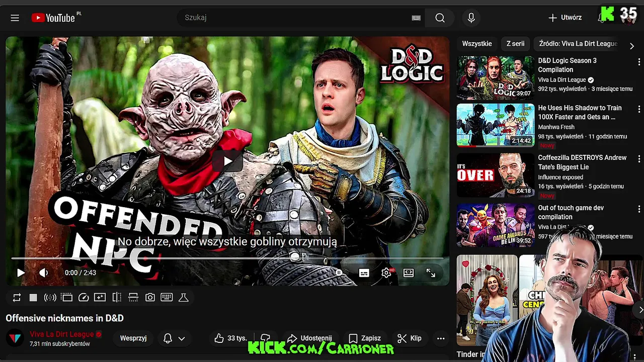Show next filter chips with arrow
Image resolution: width=644 pixels, height=362 pixels.
tap(632, 46)
